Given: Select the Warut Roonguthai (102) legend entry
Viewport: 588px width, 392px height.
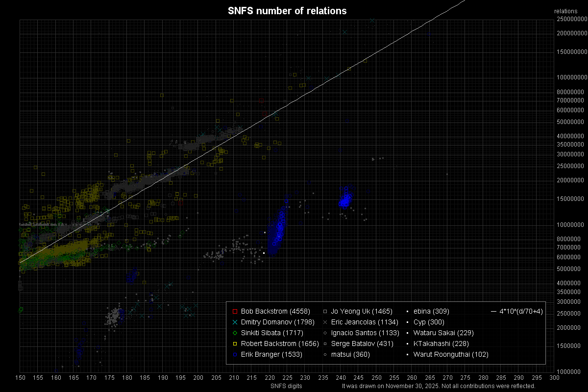Looking at the screenshot, I should (x=451, y=354).
